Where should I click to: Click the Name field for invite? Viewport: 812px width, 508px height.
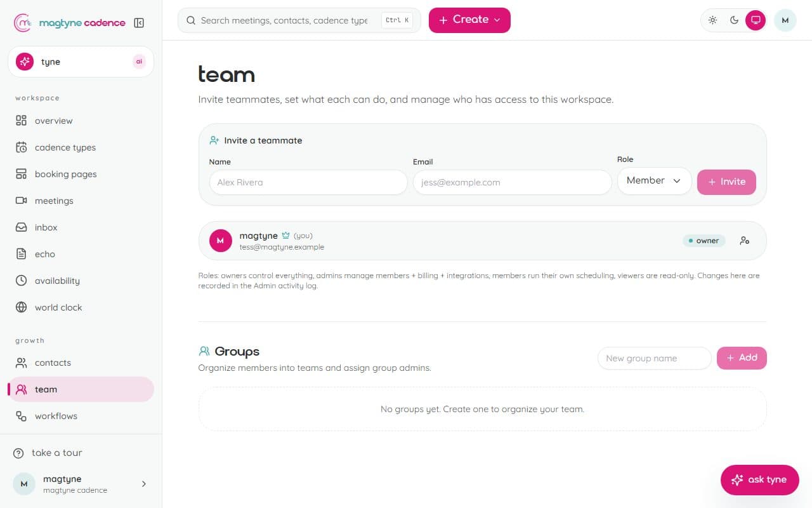308,182
